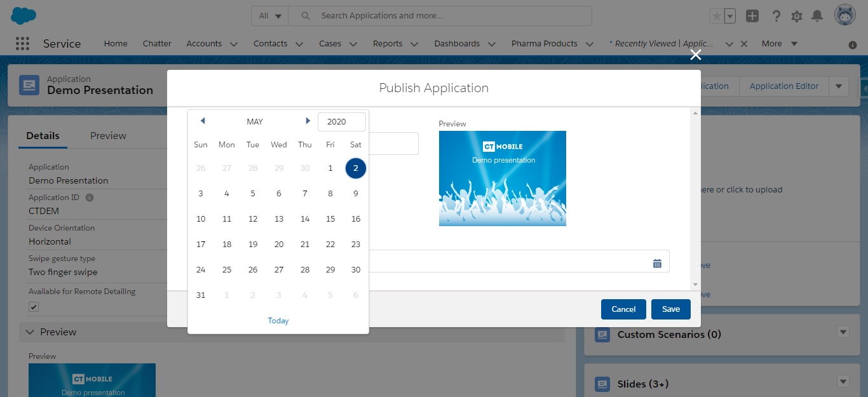Expand the Custom Scenarios section menu

point(843,332)
